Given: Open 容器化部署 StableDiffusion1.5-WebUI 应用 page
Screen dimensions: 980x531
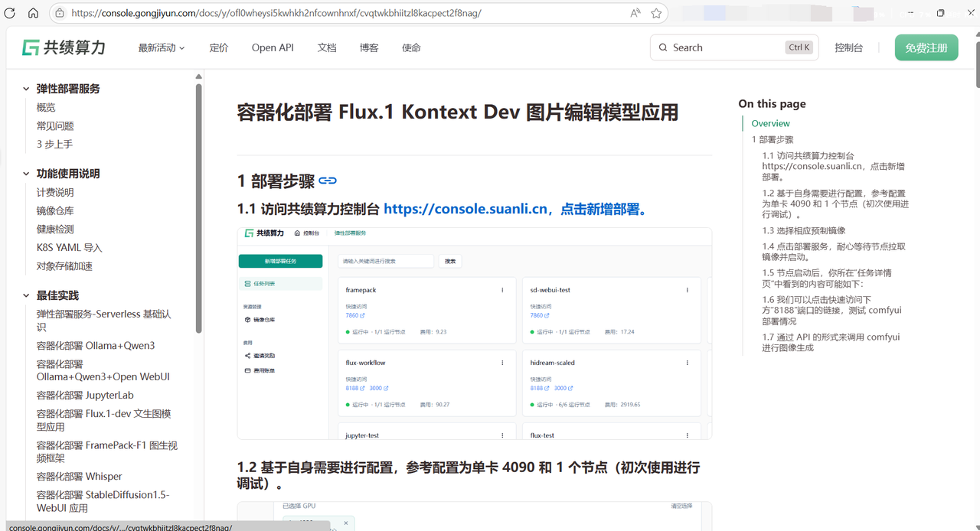Looking at the screenshot, I should (103, 501).
